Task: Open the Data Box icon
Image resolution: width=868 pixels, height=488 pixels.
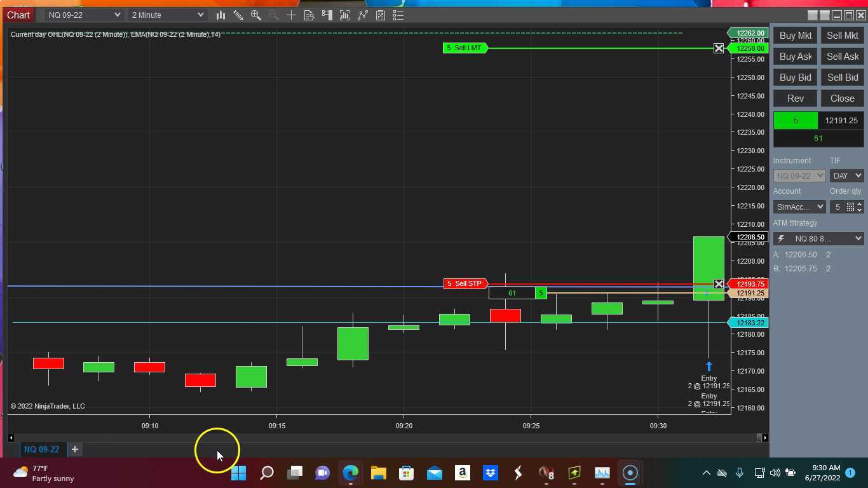Action: pyautogui.click(x=309, y=15)
